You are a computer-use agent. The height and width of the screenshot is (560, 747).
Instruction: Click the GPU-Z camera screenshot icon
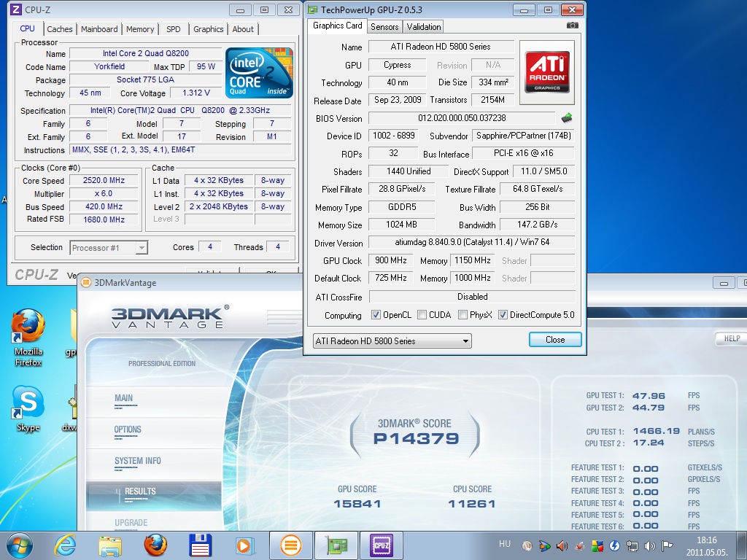[x=572, y=26]
